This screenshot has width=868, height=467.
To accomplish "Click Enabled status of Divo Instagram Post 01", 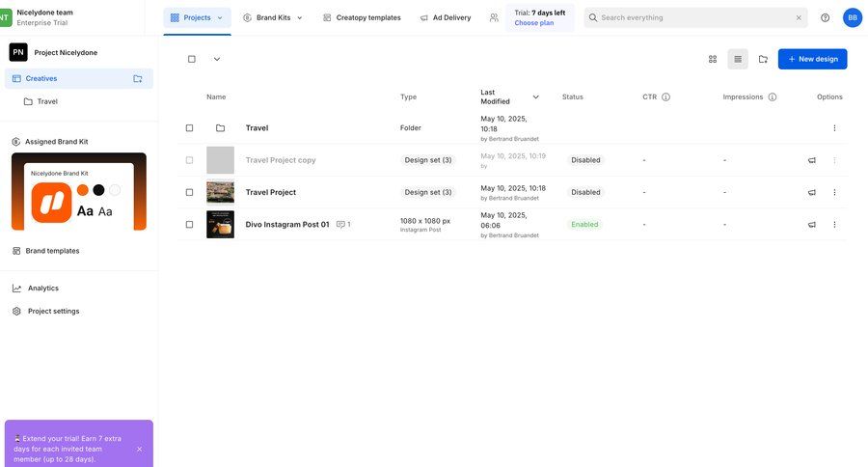I will [584, 225].
